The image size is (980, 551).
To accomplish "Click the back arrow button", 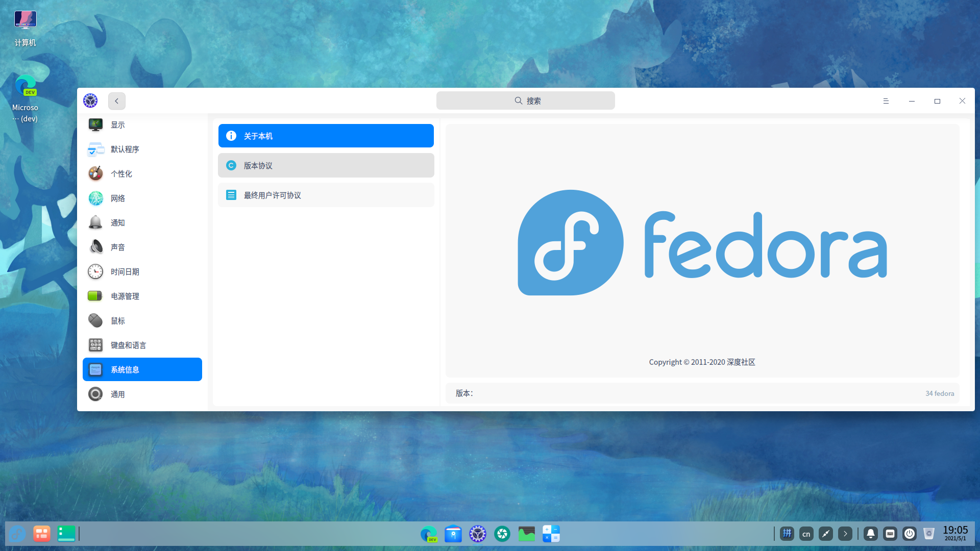I will (x=116, y=101).
